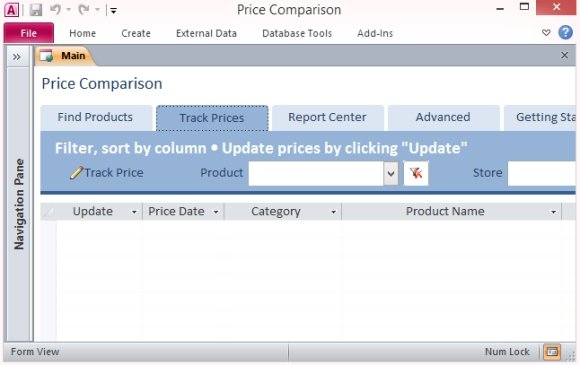Switch to the Create ribbon tab
The image size is (580, 365).
pyautogui.click(x=136, y=33)
